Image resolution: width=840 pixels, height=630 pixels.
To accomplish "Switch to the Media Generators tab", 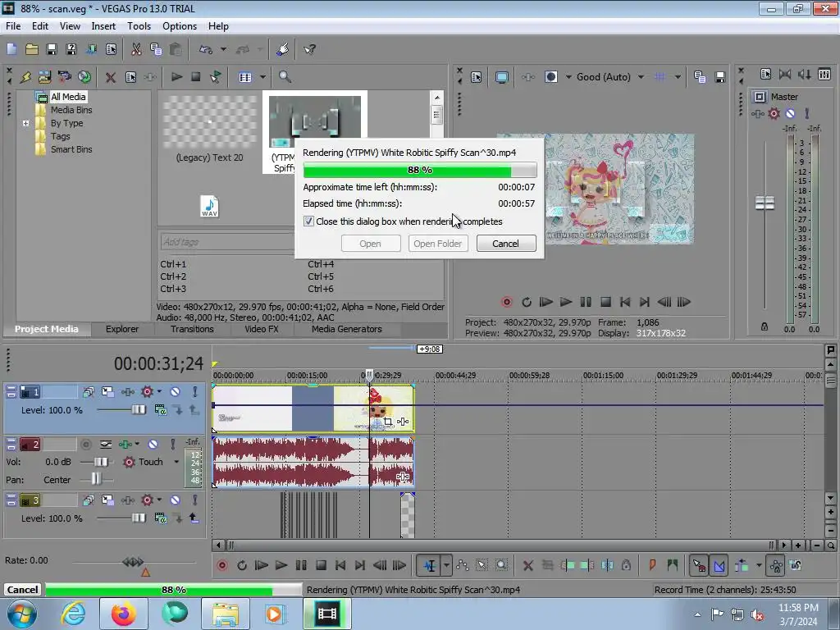I will (x=347, y=329).
